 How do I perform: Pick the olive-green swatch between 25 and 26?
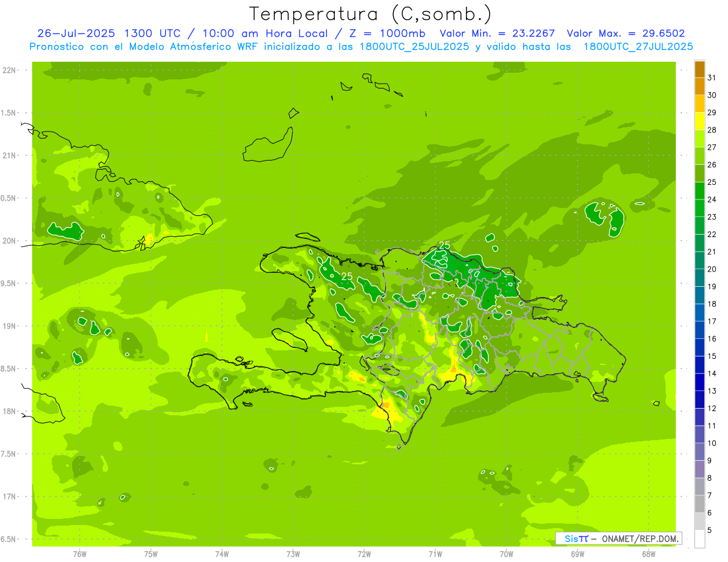(699, 173)
